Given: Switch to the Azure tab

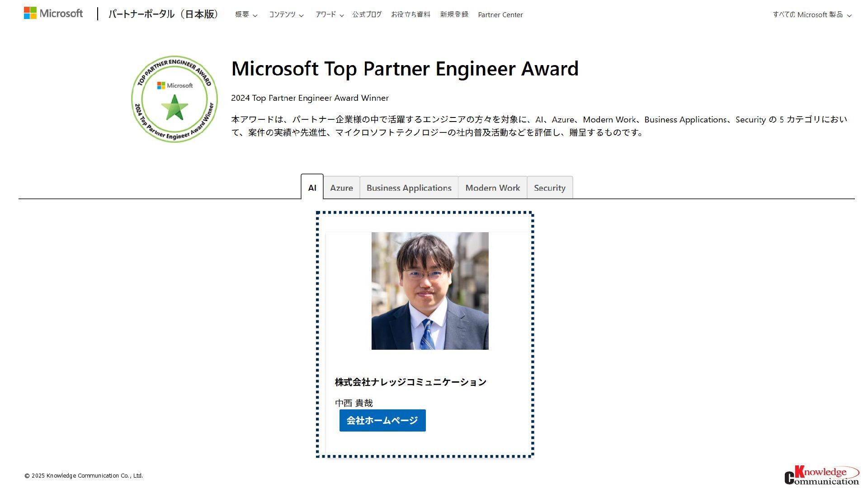Looking at the screenshot, I should [x=341, y=188].
